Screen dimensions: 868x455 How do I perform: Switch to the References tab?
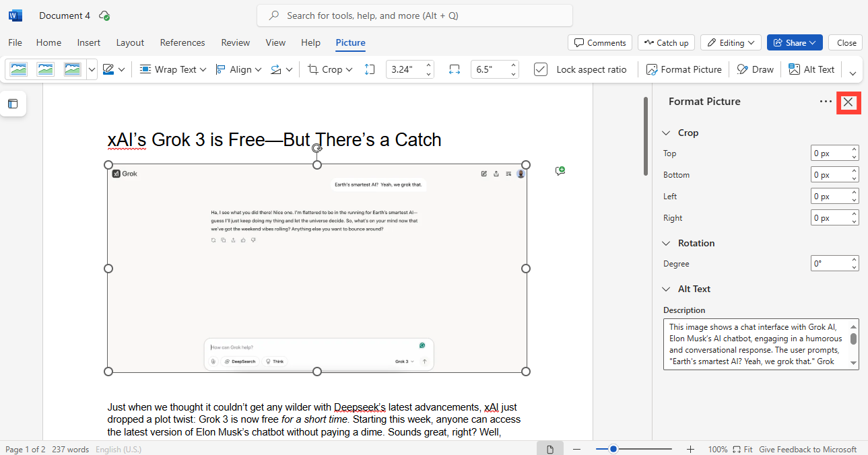182,42
